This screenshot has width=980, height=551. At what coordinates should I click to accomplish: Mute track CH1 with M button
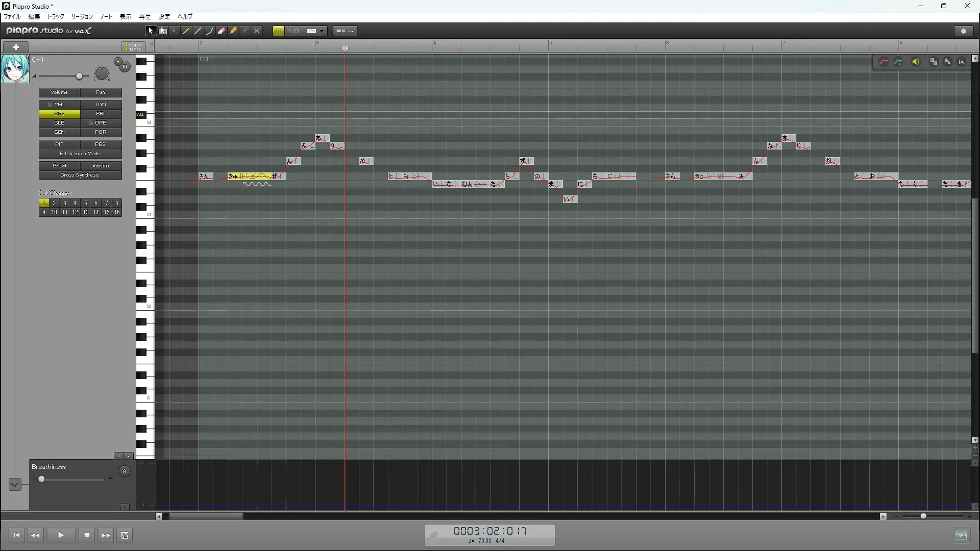pos(125,67)
